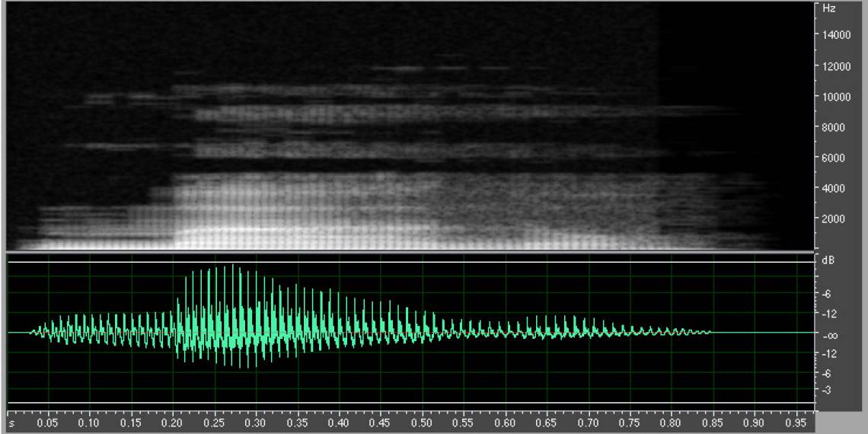Click the 0.60 time ruler mark
Image resolution: width=868 pixels, height=434 pixels.
(506, 423)
